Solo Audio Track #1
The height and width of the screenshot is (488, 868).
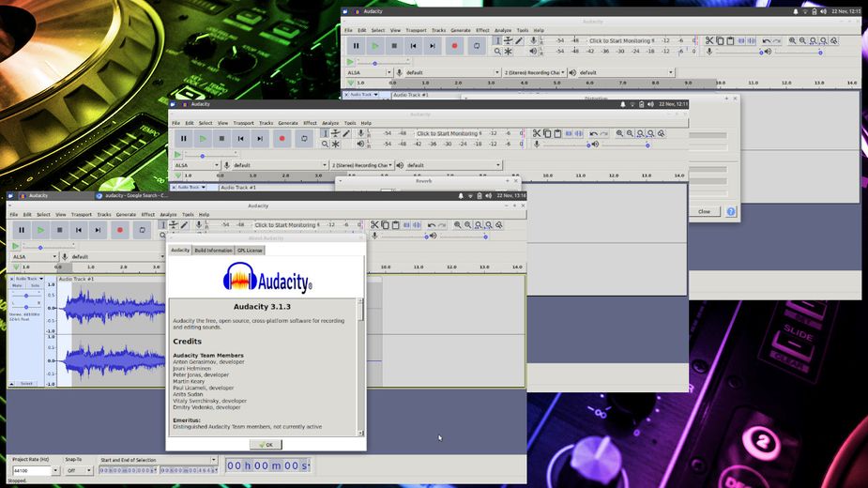click(34, 285)
